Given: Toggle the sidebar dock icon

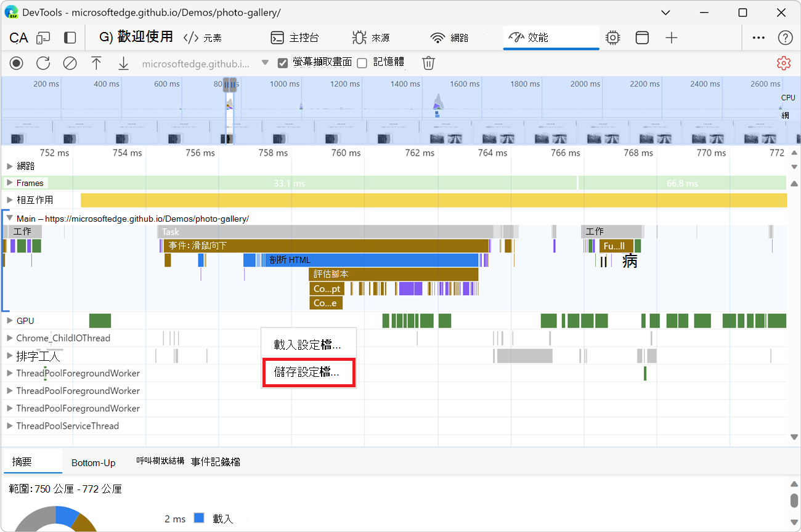Looking at the screenshot, I should pyautogui.click(x=70, y=38).
